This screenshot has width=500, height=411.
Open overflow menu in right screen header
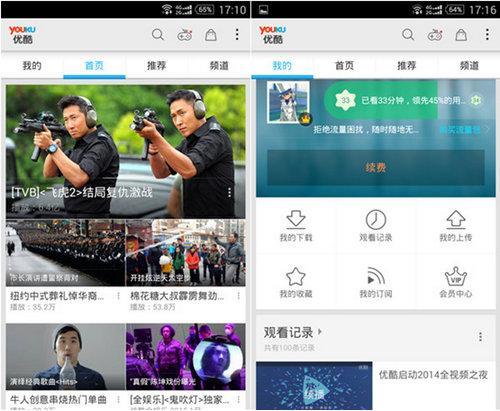click(487, 34)
